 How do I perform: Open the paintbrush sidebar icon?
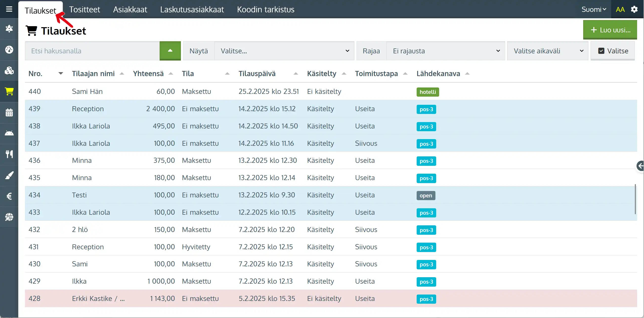[x=9, y=175]
